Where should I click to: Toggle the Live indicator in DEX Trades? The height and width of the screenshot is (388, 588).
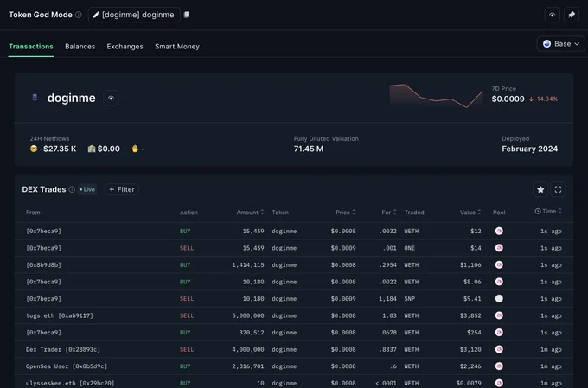tap(87, 190)
